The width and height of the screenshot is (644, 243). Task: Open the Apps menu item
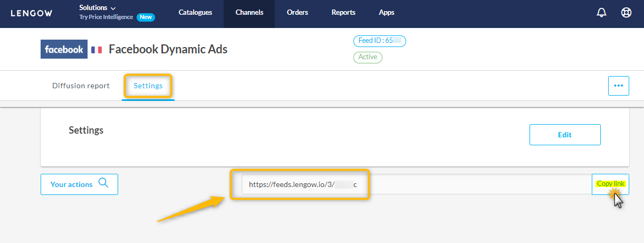pyautogui.click(x=386, y=13)
